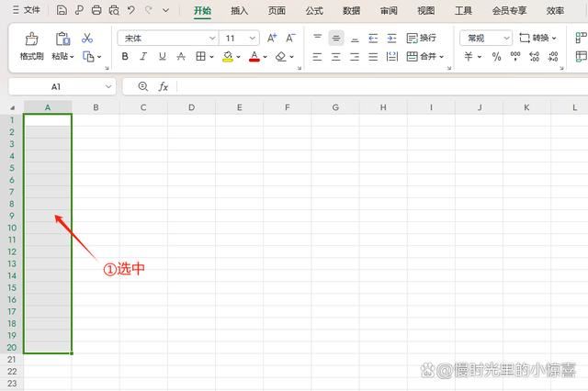Screen dimensions: 588x391
Task: Switch to the 插入 tab
Action: [x=239, y=11]
